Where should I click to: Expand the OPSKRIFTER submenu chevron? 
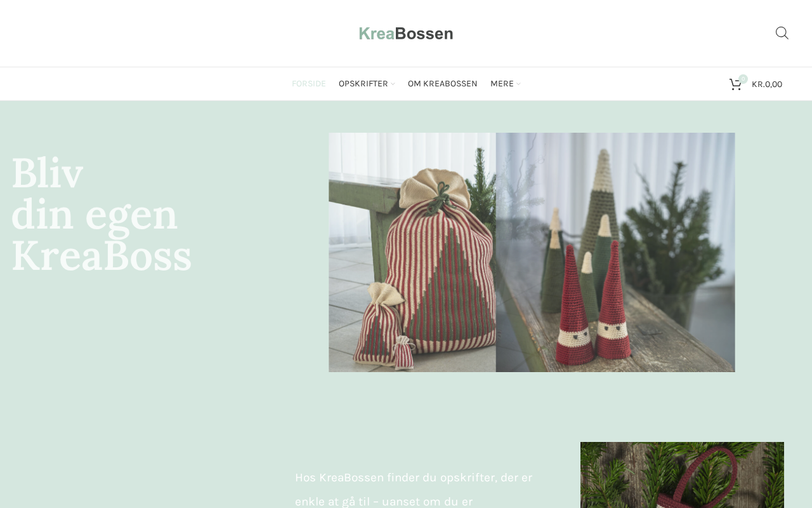(x=393, y=84)
